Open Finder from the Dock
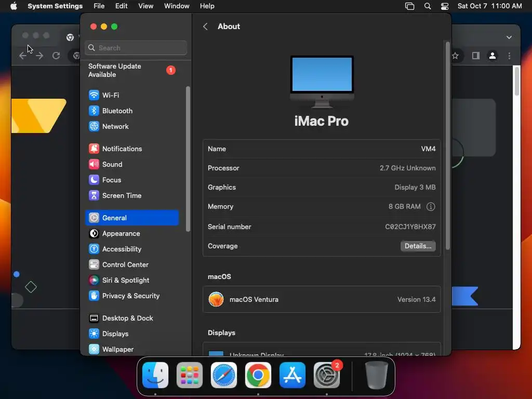The width and height of the screenshot is (532, 399). [155, 375]
